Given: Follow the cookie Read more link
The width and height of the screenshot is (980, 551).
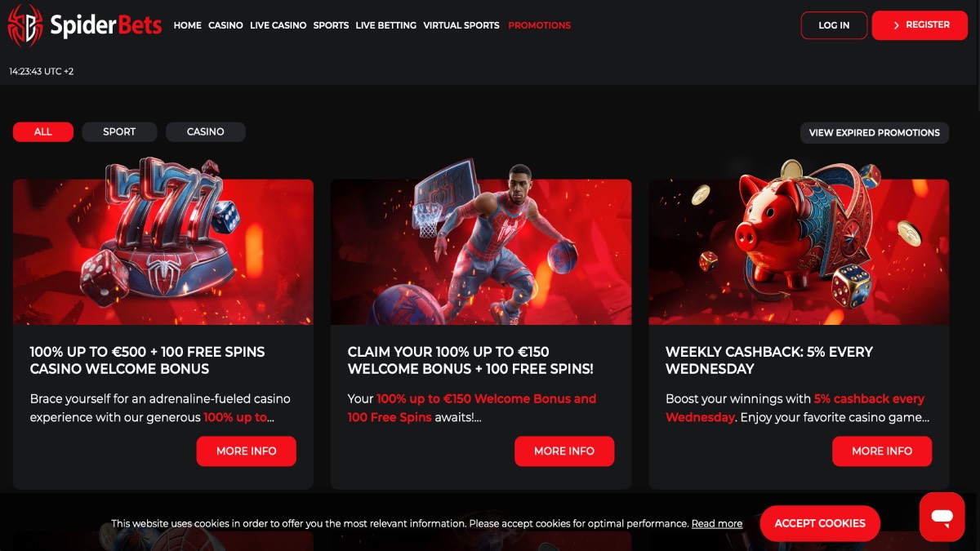Looking at the screenshot, I should (717, 524).
